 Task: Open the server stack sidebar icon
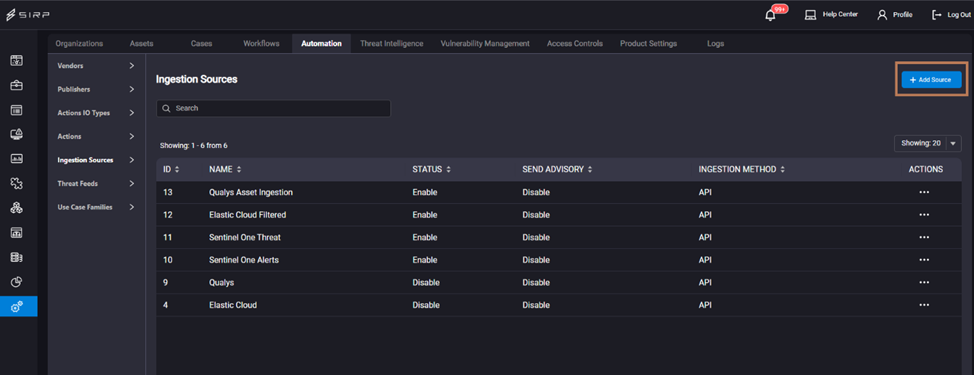[17, 257]
